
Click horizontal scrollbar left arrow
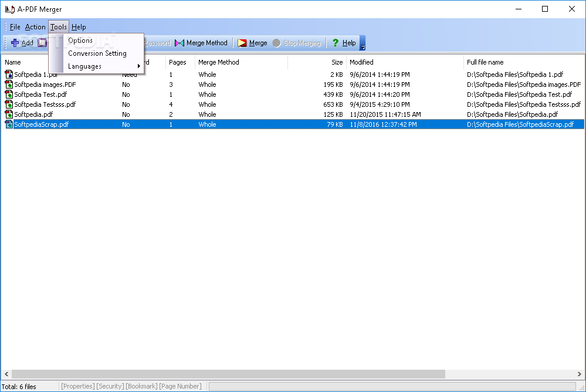point(6,374)
